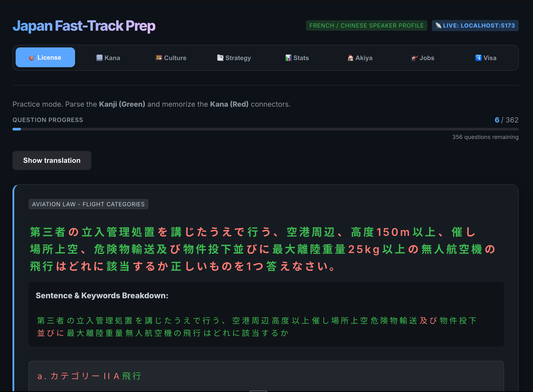Image resolution: width=533 pixels, height=392 pixels.
Task: Open the Culture tab
Action: (171, 58)
